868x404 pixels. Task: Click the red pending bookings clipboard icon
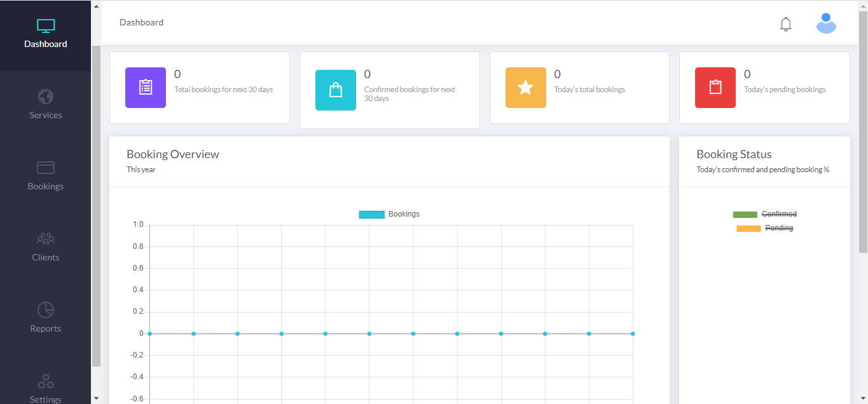click(715, 87)
